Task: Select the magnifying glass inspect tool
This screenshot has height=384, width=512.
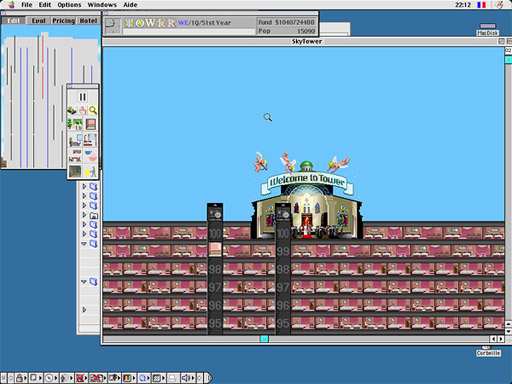Action: coord(93,110)
